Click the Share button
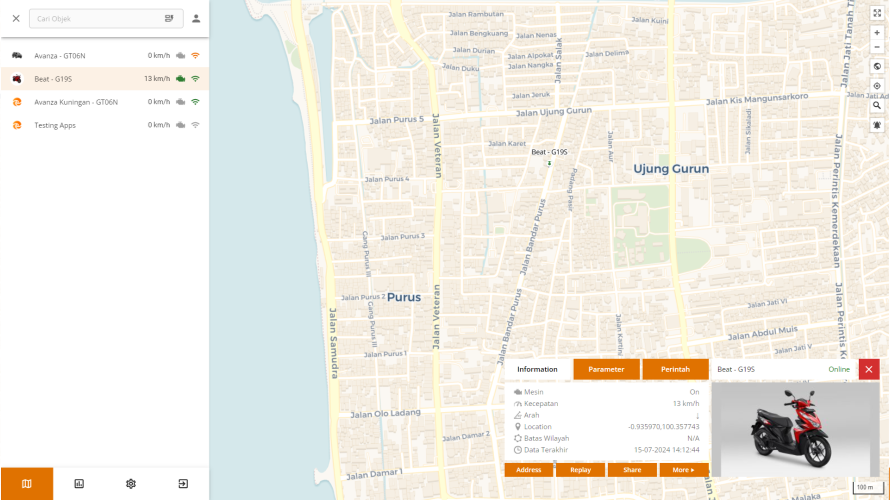 click(x=632, y=470)
